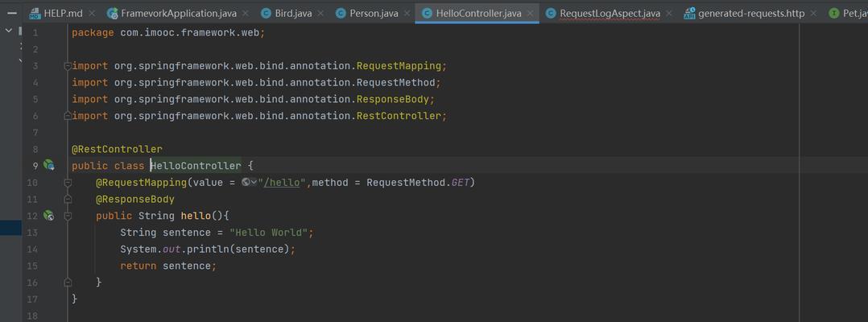Close the RequestLogAspect.java tab
Viewport: 868px width, 322px height.
coord(669,13)
